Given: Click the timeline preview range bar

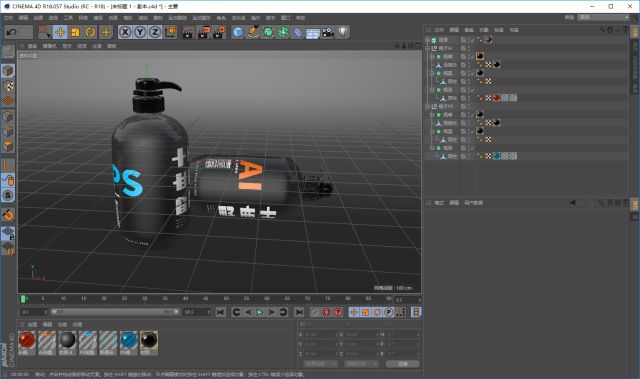Looking at the screenshot, I should click(x=115, y=312).
